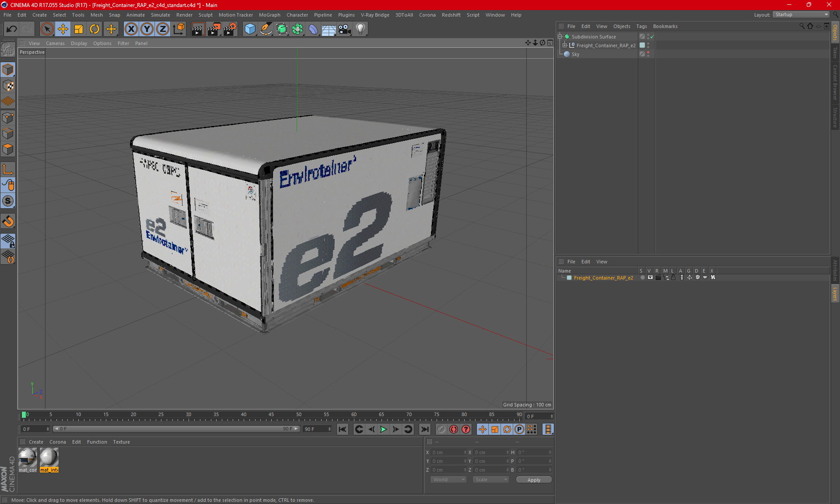Click the Windows Restore Down button
Viewport: 840px width, 504px height.
(808, 5)
